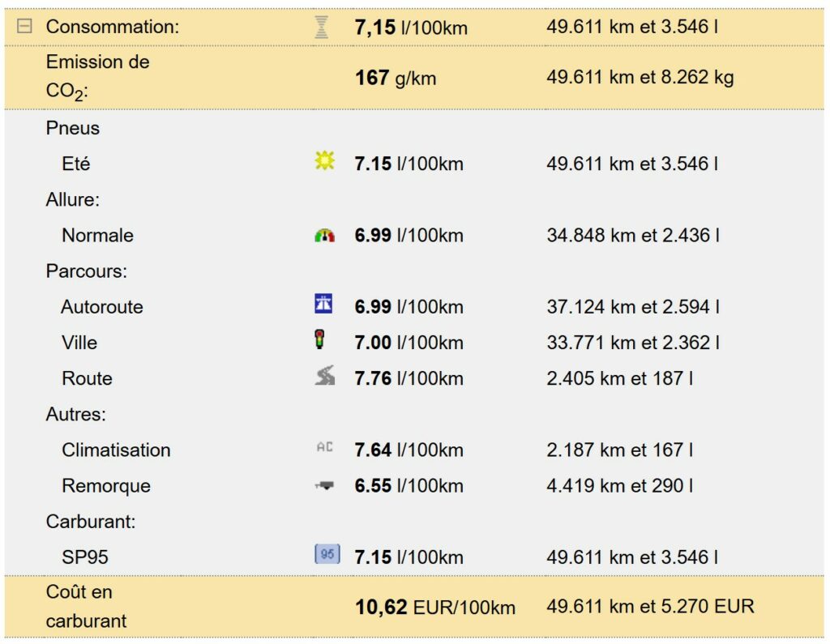Viewport: 830px width, 644px height.
Task: Click the SP95 fuel badge icon
Action: pyautogui.click(x=327, y=555)
